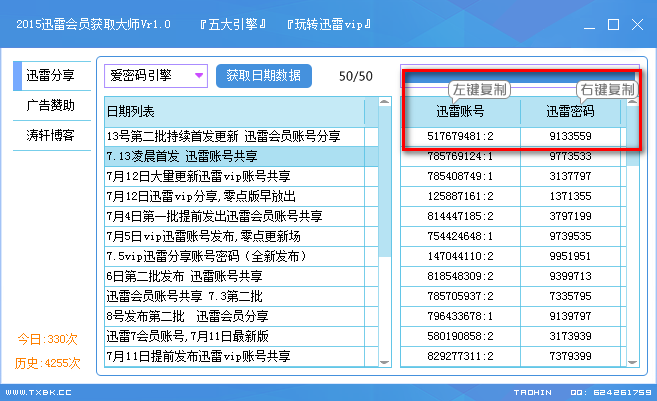Click account table scrollbar down arrow
Screen dimensions: 657x401
pos(633,362)
